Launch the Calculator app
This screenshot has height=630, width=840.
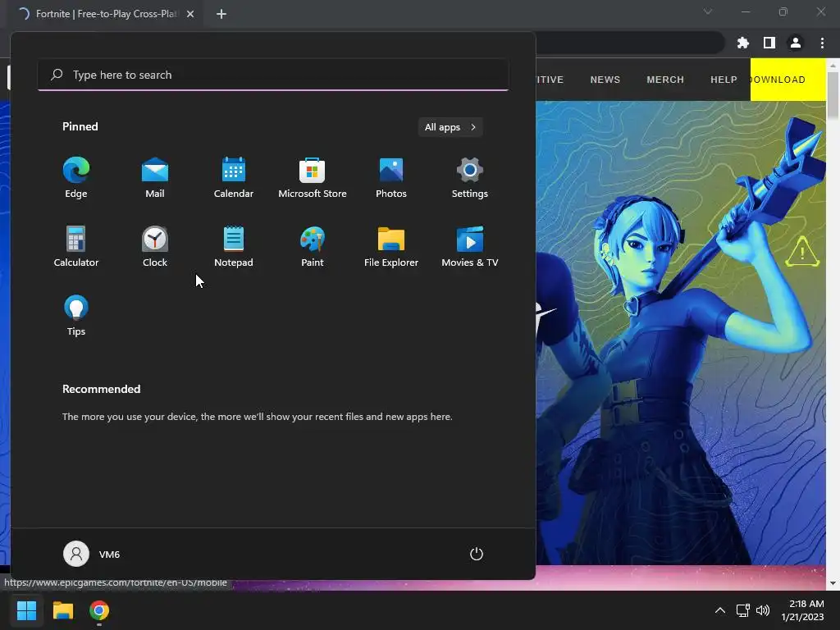[x=76, y=246]
